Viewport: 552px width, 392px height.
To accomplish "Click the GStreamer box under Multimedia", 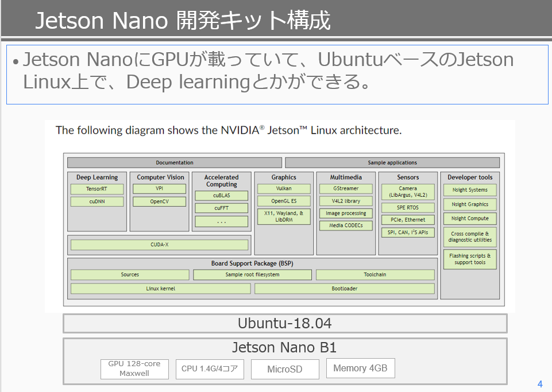I will 346,189.
